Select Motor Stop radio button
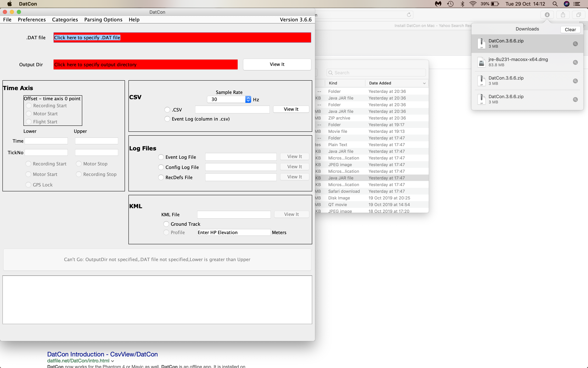The height and width of the screenshot is (368, 588). 79,164
